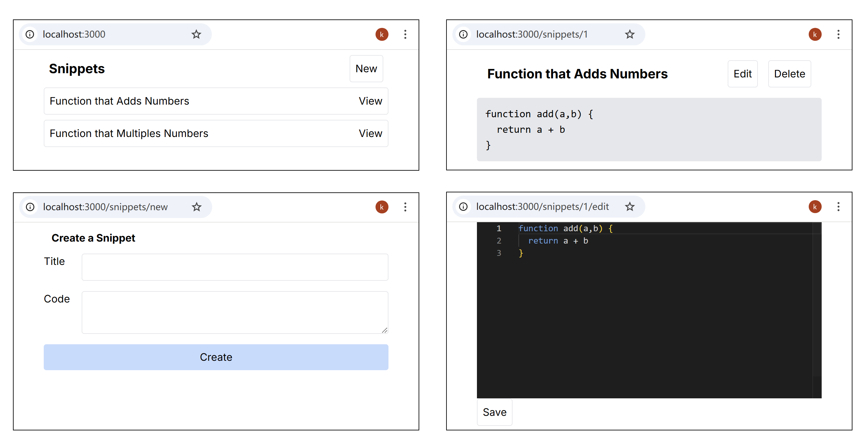868x444 pixels.
Task: Click site info icon in snippets/1/edit window
Action: 463,207
